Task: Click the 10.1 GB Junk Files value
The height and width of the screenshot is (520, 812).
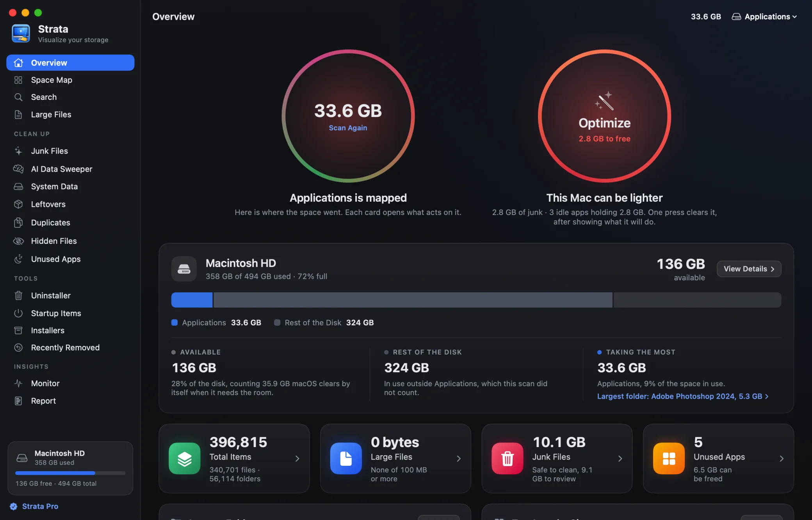Action: coord(559,442)
